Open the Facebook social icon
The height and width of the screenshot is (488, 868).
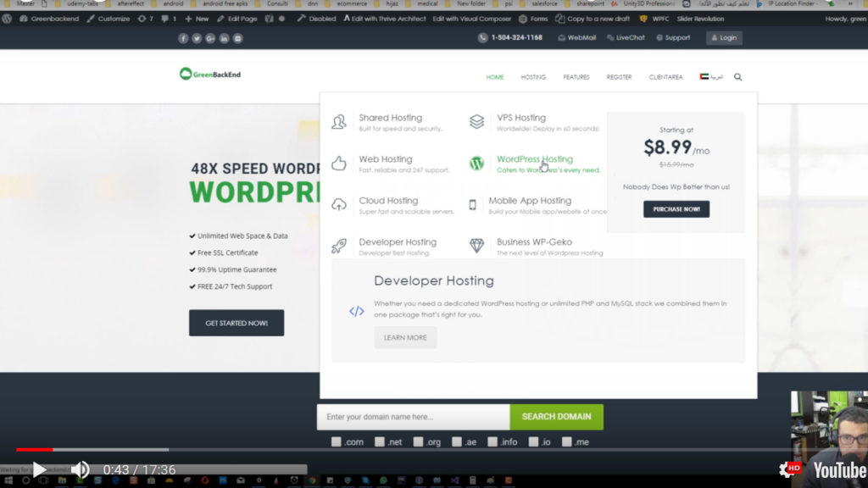pyautogui.click(x=183, y=38)
